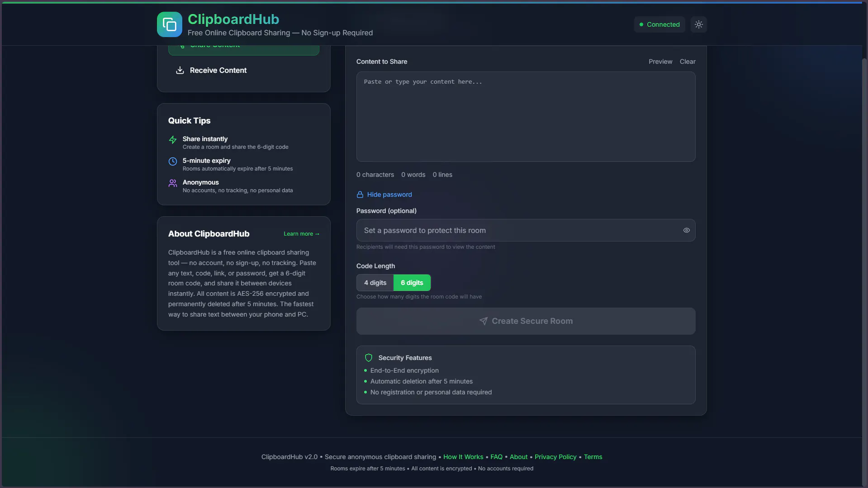Click the ClipboardHub title in the header
Viewport: 868px width, 488px height.
[x=233, y=19]
